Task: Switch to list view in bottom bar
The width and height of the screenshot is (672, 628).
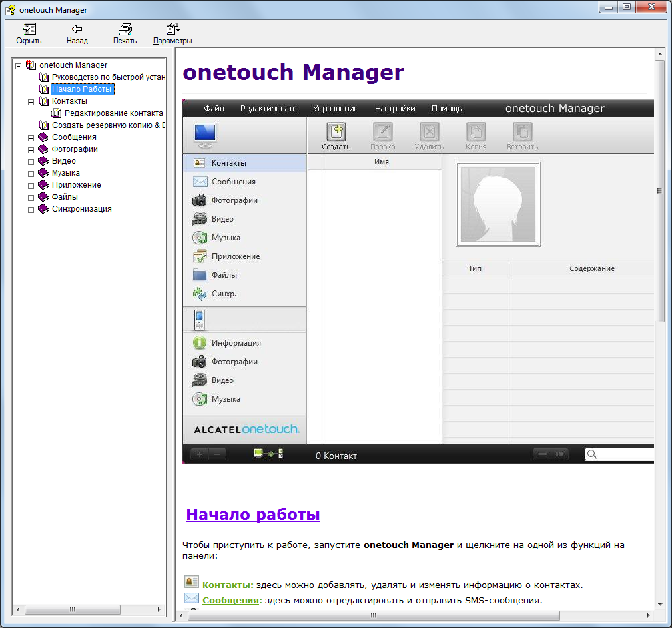Action: click(x=543, y=454)
